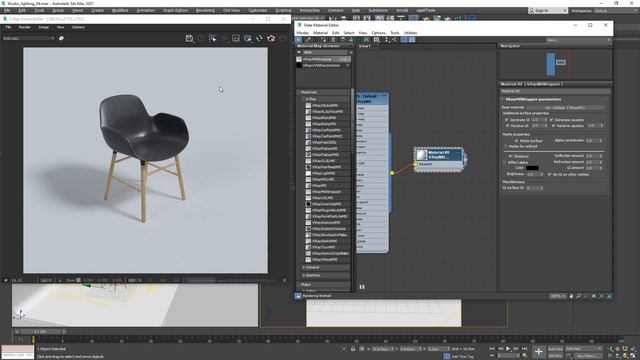Image resolution: width=640 pixels, height=360 pixels.
Task: Click the Material #0 node preview thumbnail
Action: tap(421, 155)
